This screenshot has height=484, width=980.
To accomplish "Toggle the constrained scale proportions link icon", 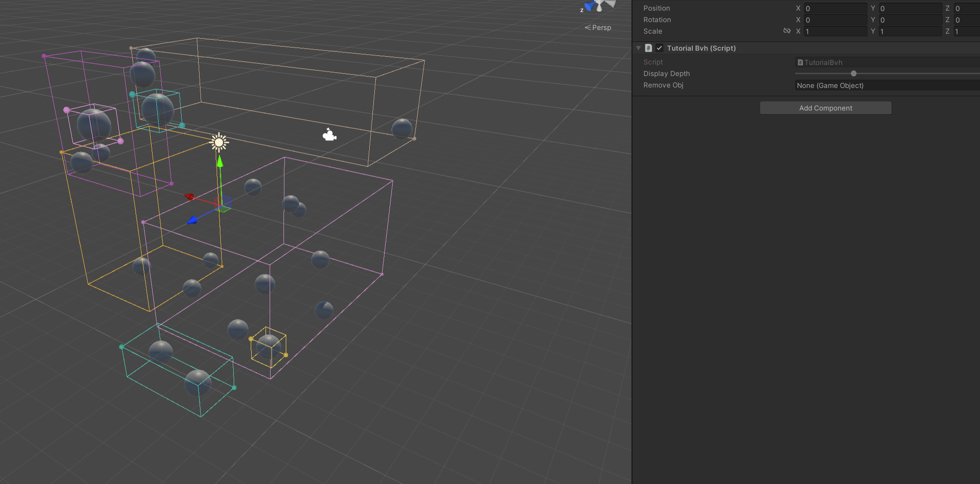I will [x=787, y=31].
